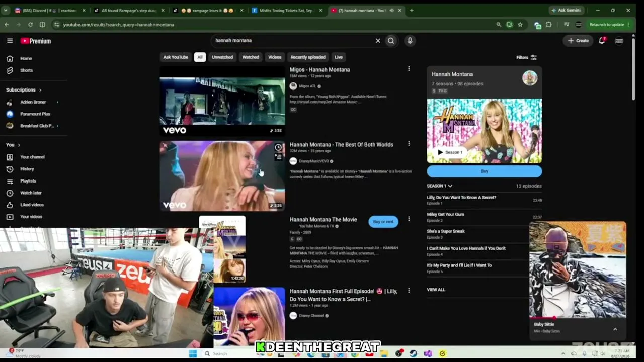Reload the page in Chrome
Viewport: 644px width, 362px height.
30,24
